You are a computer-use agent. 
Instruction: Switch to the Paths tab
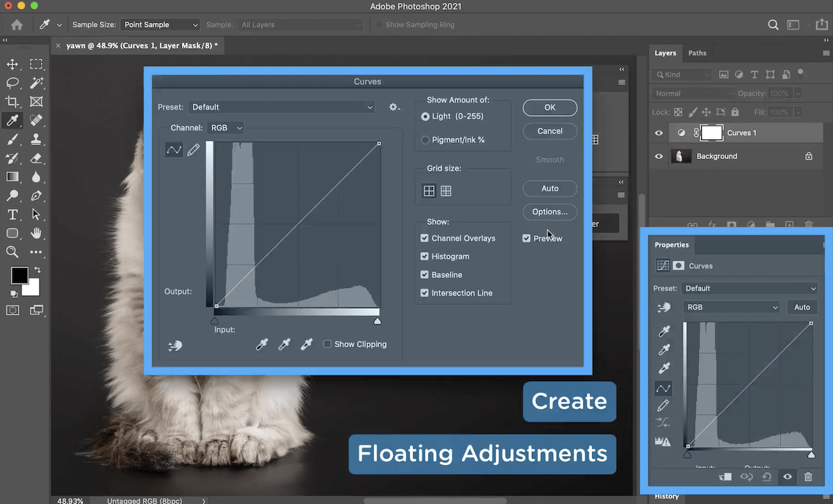pyautogui.click(x=698, y=53)
